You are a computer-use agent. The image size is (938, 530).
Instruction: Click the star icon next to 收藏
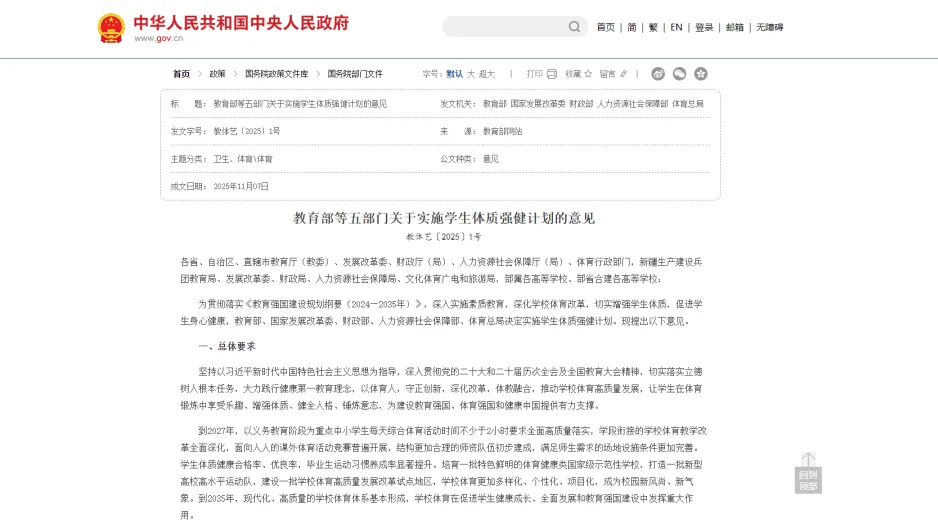click(x=588, y=74)
